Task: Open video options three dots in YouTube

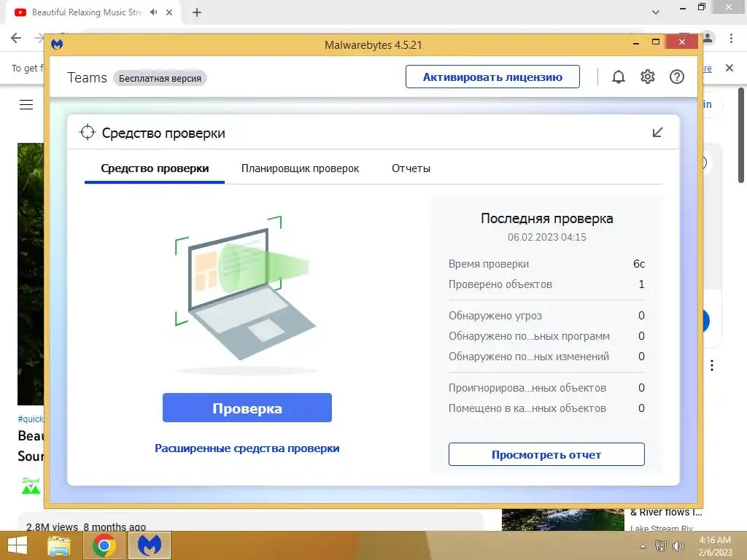Action: pyautogui.click(x=712, y=365)
